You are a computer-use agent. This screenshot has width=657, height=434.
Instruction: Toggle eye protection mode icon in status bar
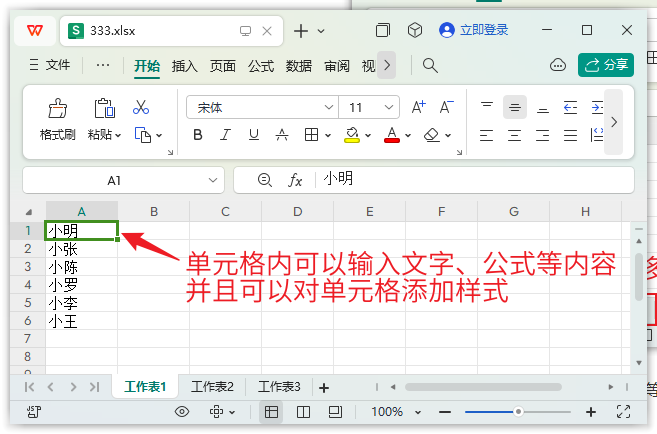point(182,411)
